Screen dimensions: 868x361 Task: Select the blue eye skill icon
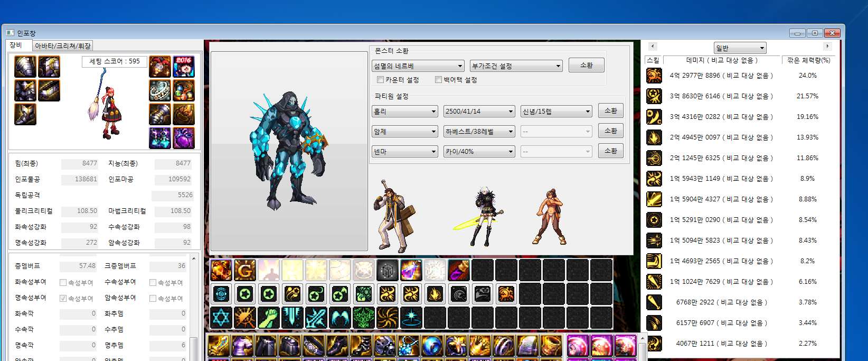(221, 294)
